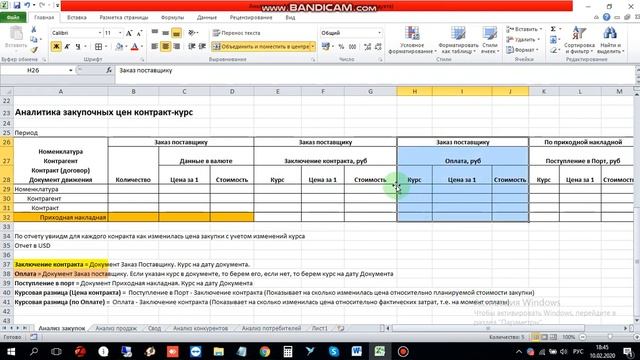Decrease the cell indent
640x360 pixels.
coord(191,47)
